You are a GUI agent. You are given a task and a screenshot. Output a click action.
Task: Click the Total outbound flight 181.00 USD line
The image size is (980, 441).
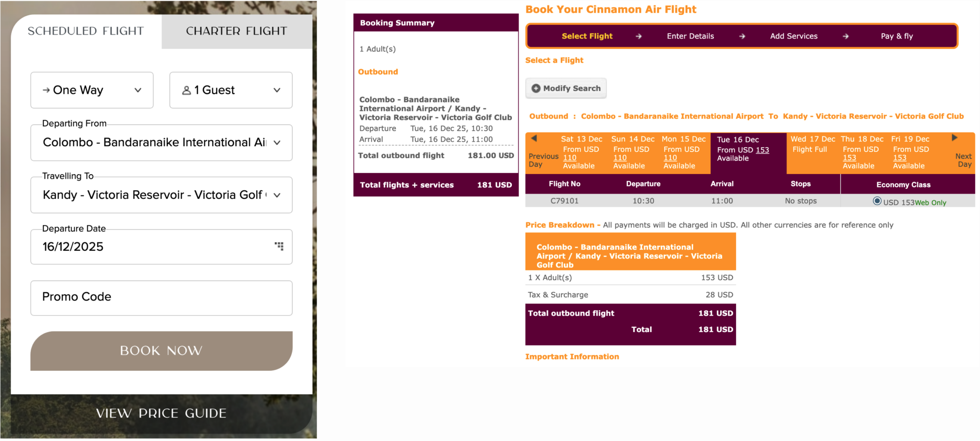pos(436,156)
